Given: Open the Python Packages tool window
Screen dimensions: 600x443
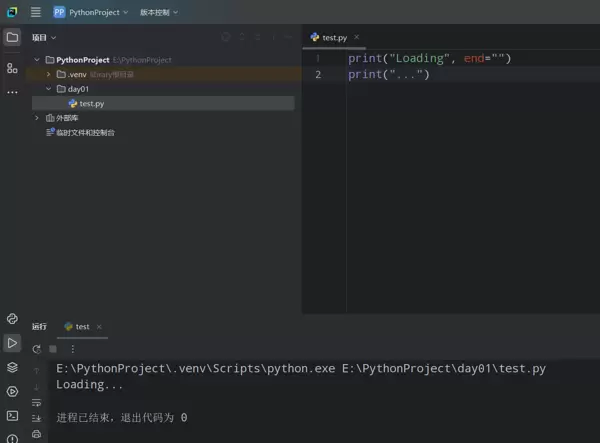Looking at the screenshot, I should click(x=12, y=367).
